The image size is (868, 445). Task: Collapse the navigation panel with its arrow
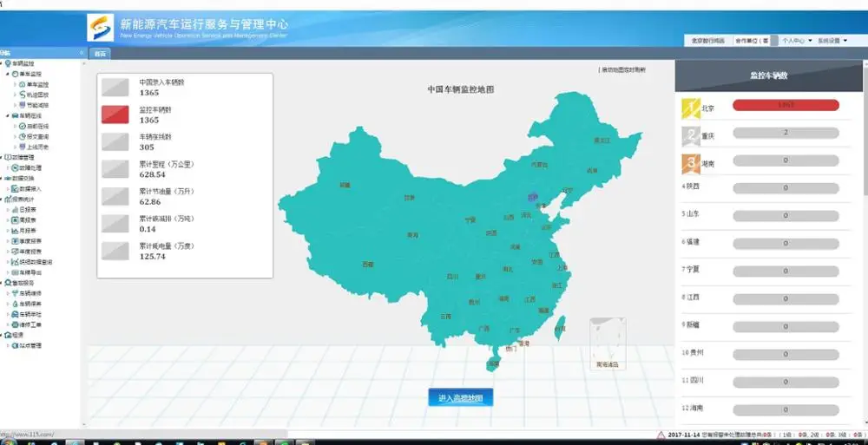82,53
